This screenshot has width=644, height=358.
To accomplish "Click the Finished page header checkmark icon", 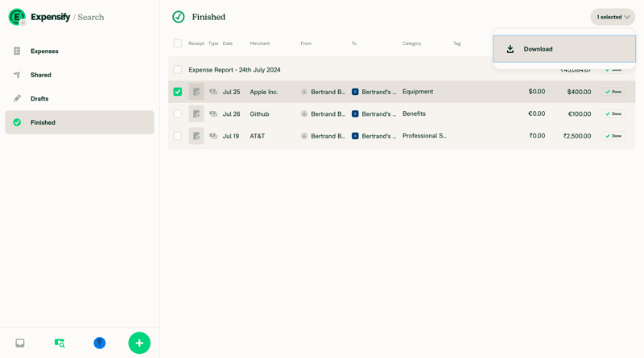I will [x=178, y=17].
